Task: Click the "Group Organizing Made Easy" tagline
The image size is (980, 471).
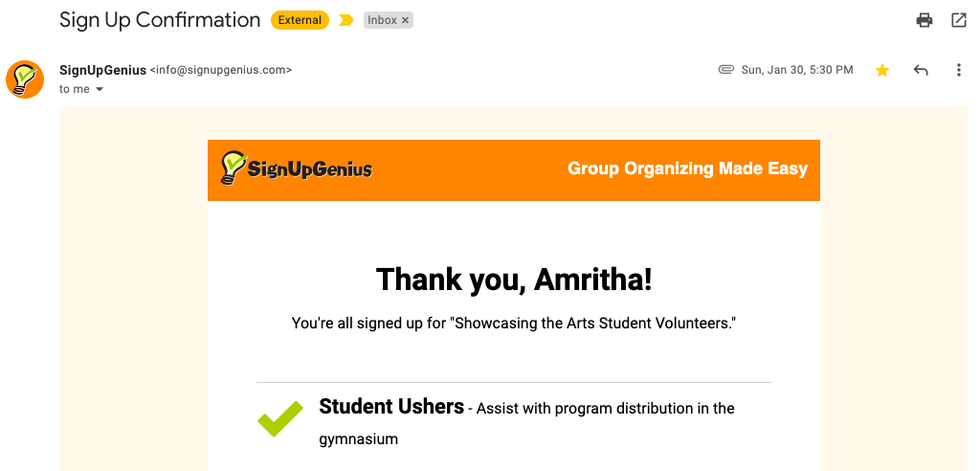Action: pos(687,169)
